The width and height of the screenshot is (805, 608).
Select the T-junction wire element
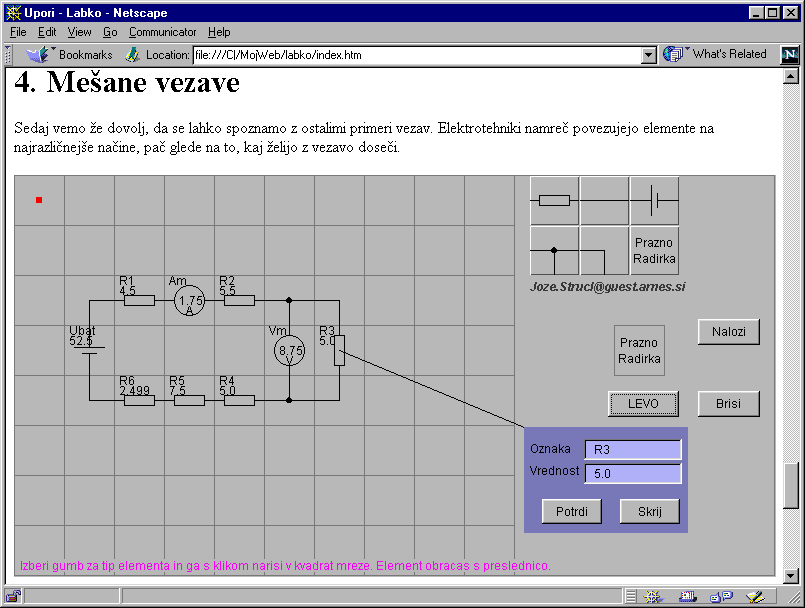pos(554,250)
